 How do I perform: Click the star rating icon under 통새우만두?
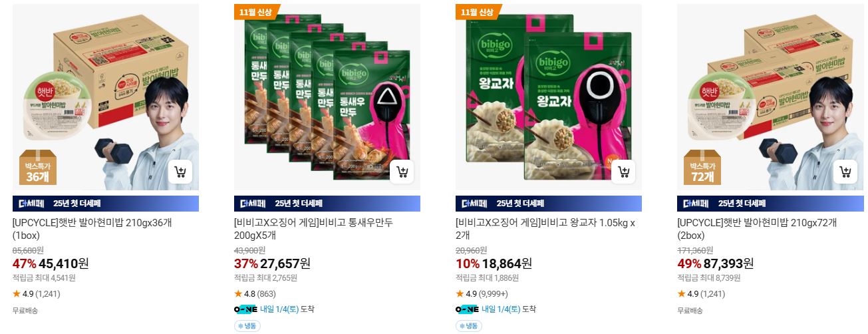pos(238,293)
